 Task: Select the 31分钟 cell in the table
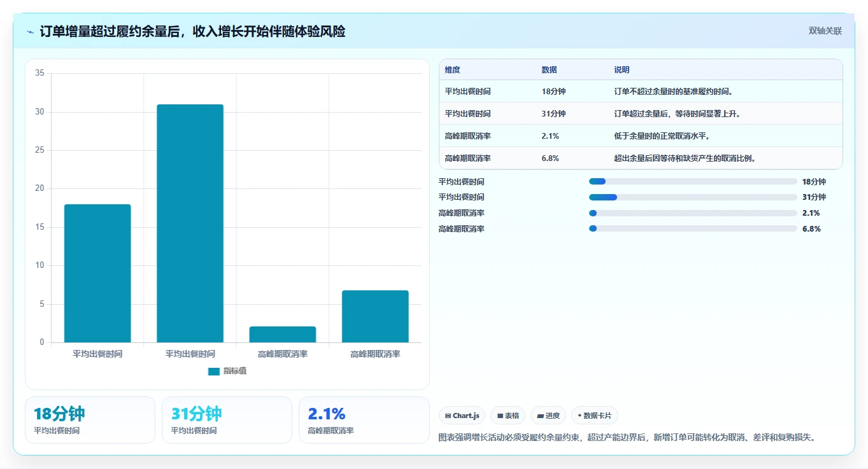pyautogui.click(x=553, y=114)
